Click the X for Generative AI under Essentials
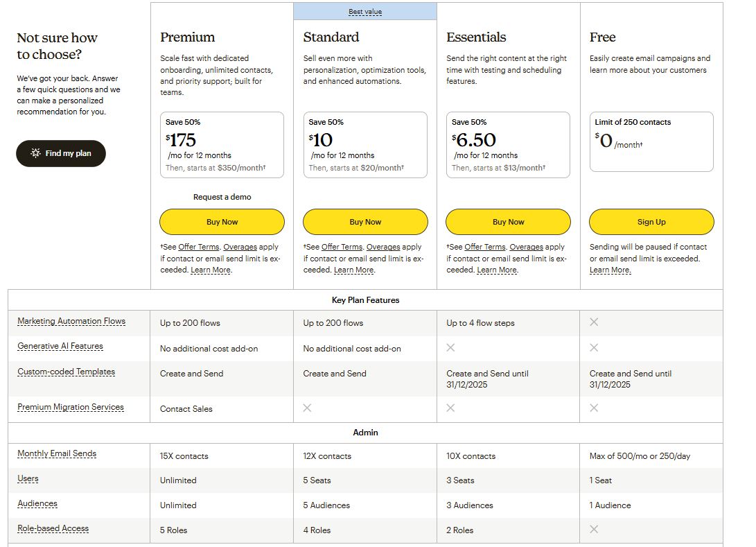The width and height of the screenshot is (756, 547). 450,347
